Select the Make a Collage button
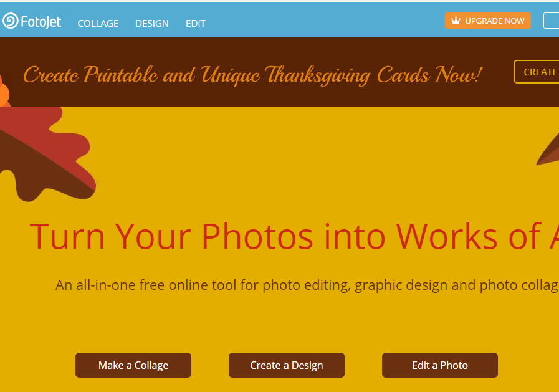 [x=133, y=365]
